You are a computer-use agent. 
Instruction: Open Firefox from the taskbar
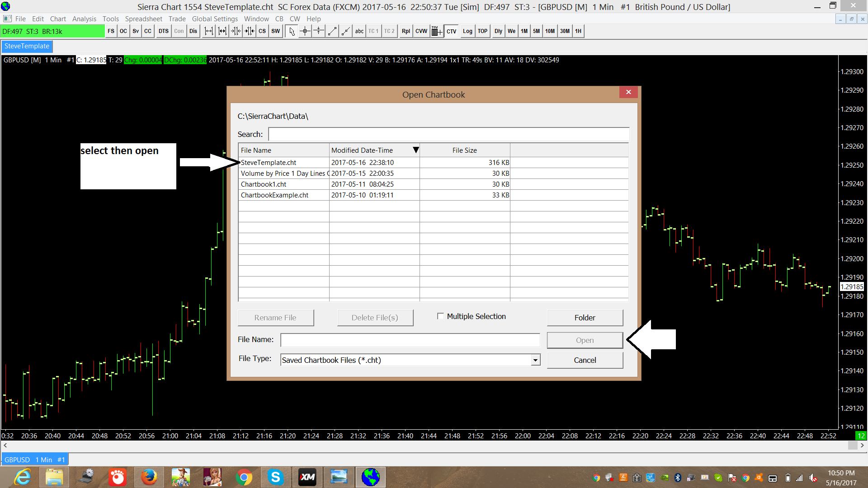(149, 477)
